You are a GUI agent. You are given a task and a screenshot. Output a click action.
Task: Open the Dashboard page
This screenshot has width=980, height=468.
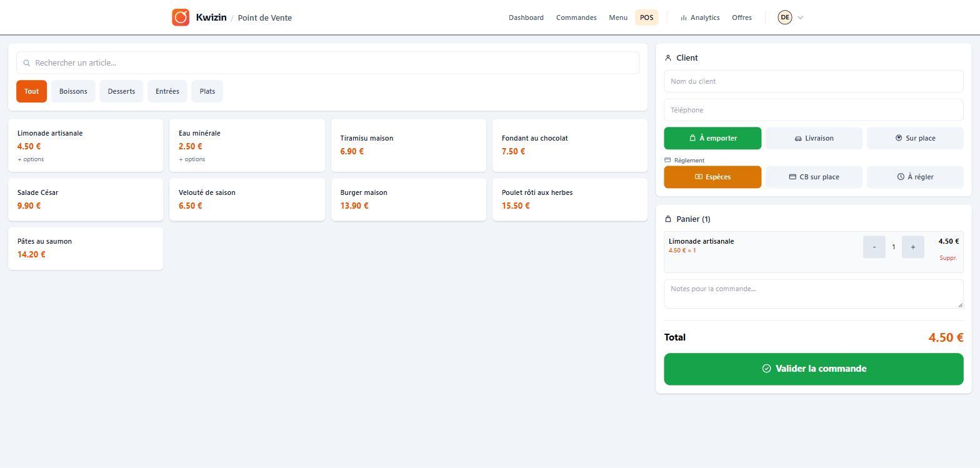[526, 17]
